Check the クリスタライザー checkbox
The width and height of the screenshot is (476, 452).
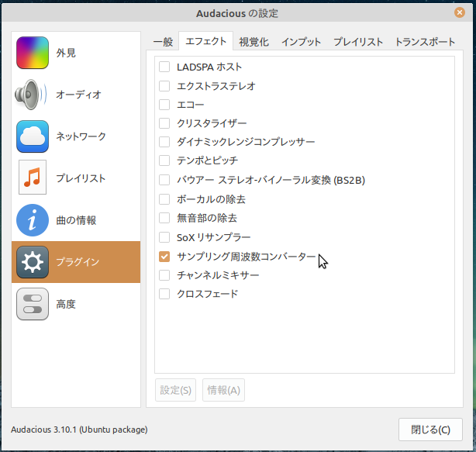[x=164, y=123]
